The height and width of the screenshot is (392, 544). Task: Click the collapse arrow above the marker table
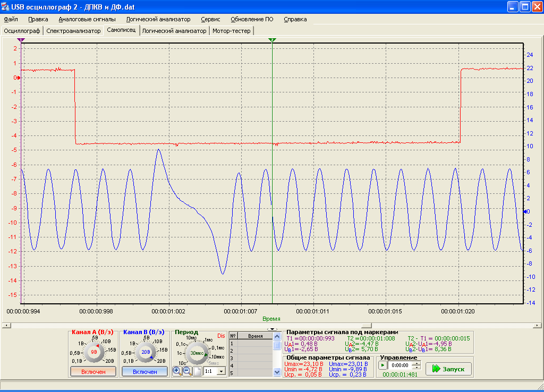tap(273, 329)
